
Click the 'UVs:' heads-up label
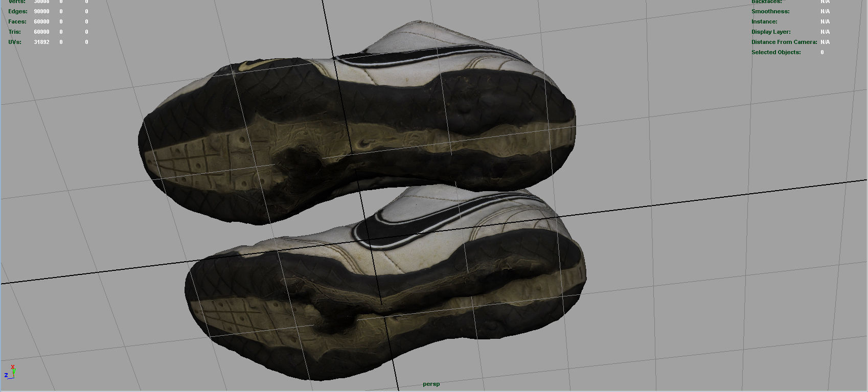click(x=15, y=42)
